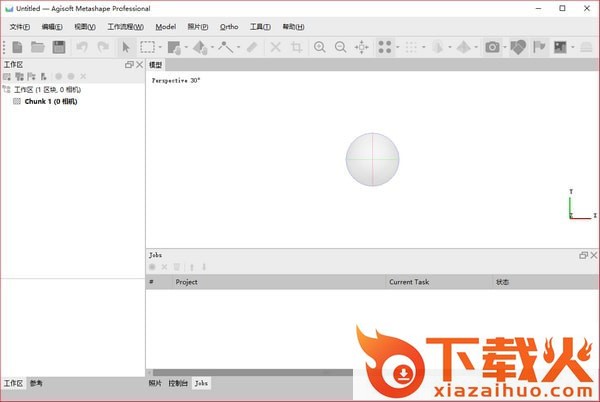The width and height of the screenshot is (600, 402).
Task: Create a new project with the New icon
Action: (x=17, y=47)
